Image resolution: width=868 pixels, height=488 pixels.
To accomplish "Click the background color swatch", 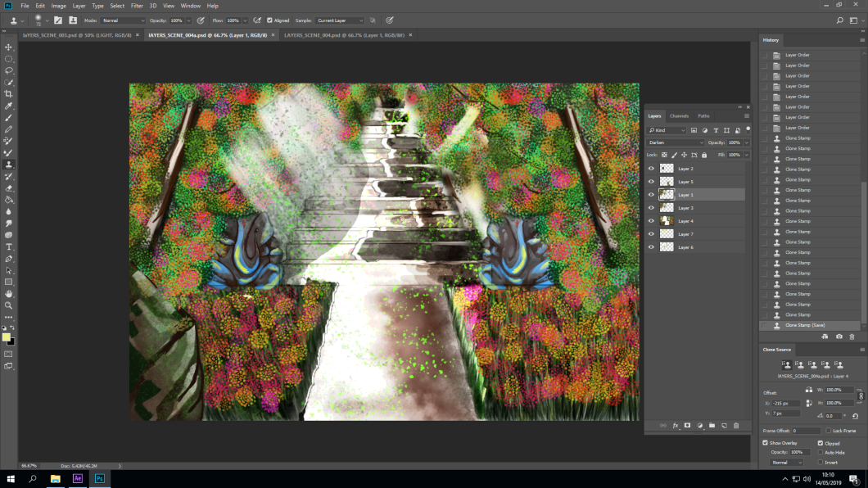I will [x=11, y=342].
